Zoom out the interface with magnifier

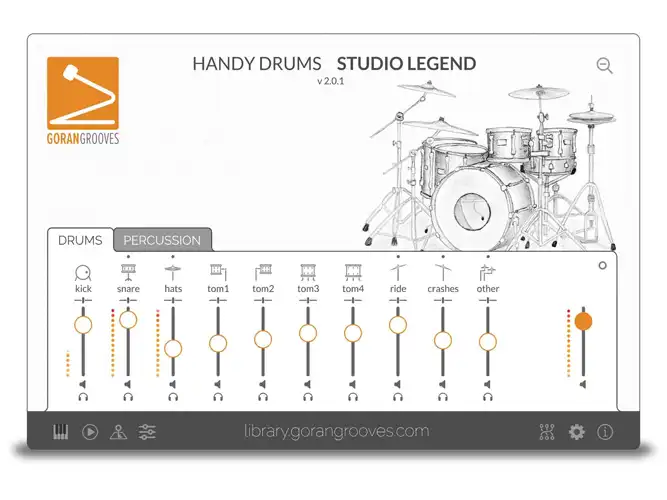[604, 66]
